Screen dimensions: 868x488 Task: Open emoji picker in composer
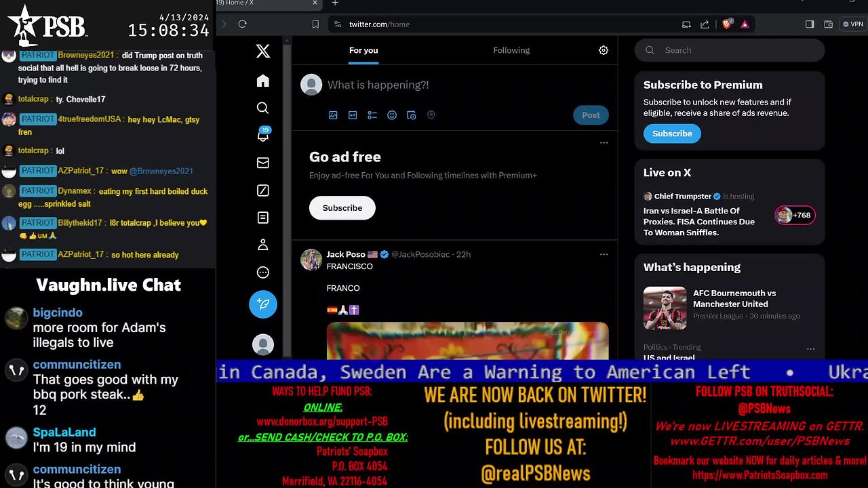click(x=392, y=115)
